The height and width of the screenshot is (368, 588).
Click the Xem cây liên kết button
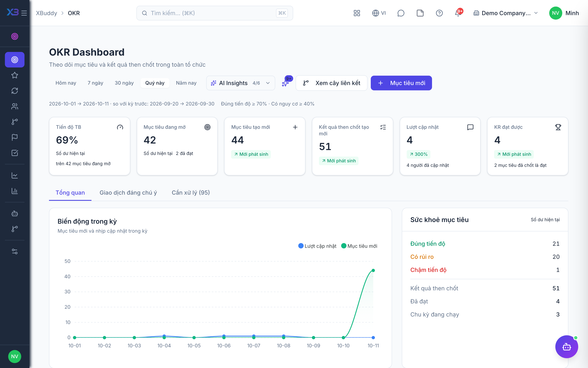tap(331, 83)
